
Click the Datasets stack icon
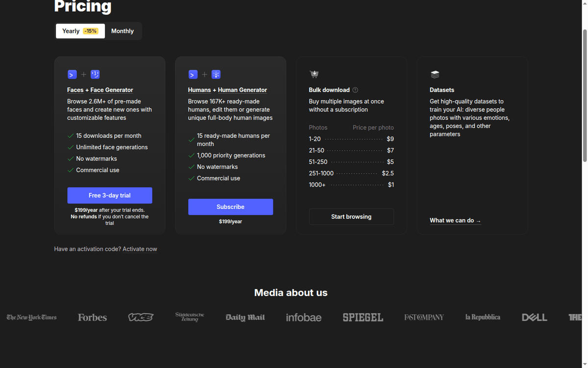tap(435, 75)
